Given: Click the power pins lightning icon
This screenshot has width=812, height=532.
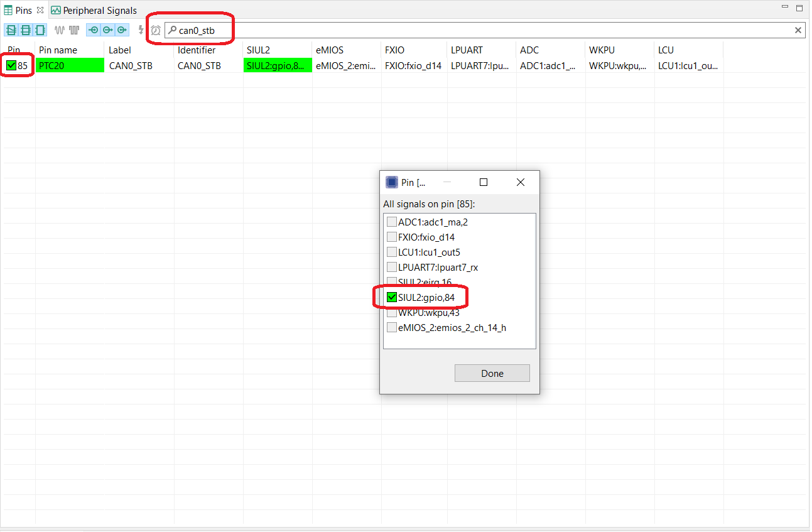Looking at the screenshot, I should 139,30.
